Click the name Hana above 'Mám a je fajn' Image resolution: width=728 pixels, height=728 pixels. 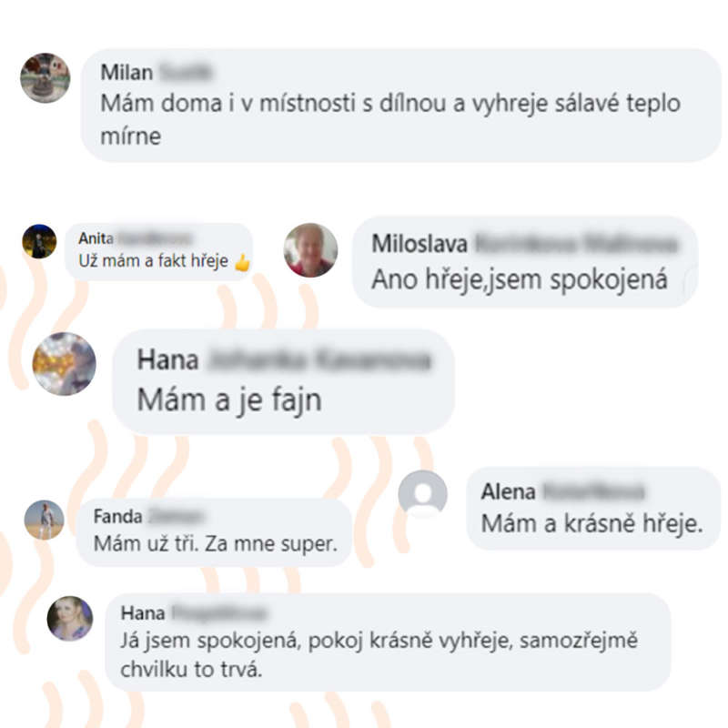coord(168,359)
